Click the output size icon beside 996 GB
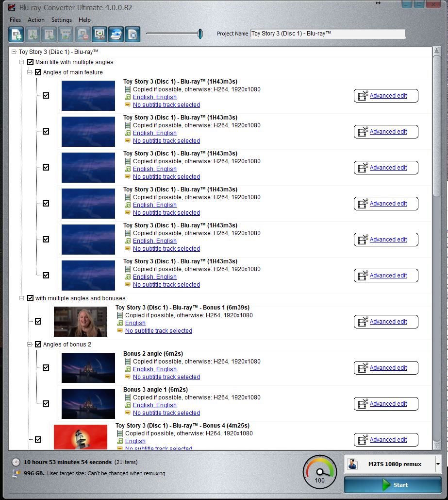This screenshot has height=500, width=448. 16,474
